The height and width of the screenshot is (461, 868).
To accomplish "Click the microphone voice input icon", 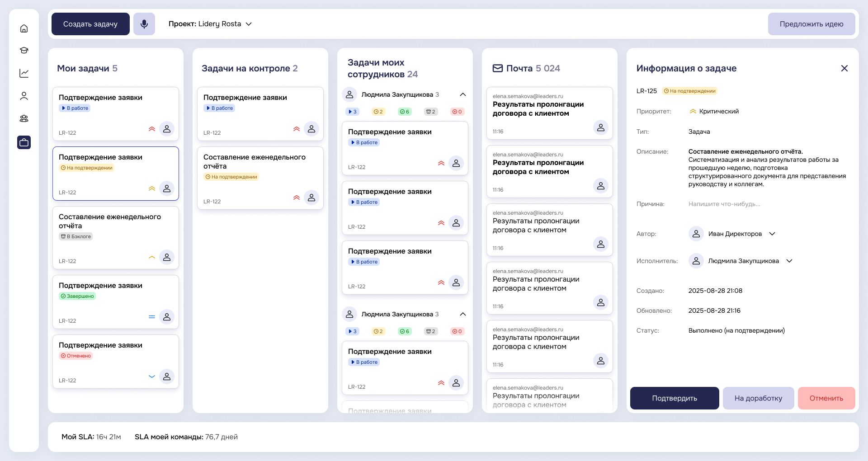I will coord(144,24).
